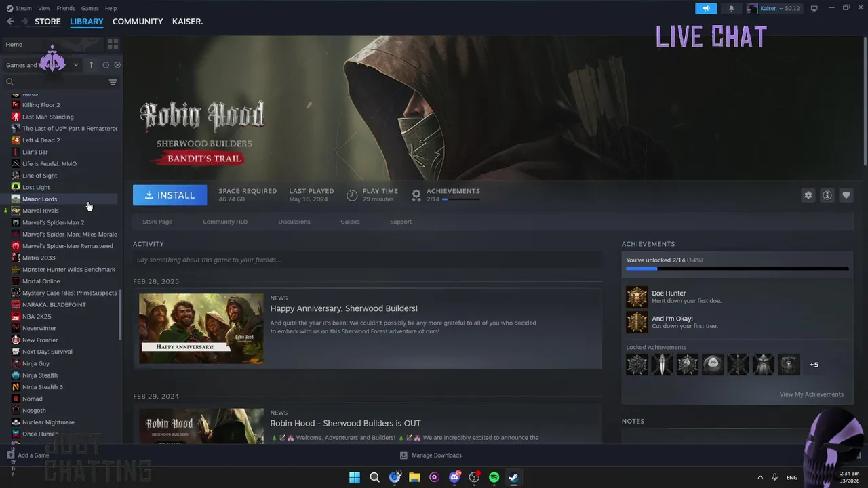Click View My Achievements
Screen dimensions: 868x488
(812, 394)
